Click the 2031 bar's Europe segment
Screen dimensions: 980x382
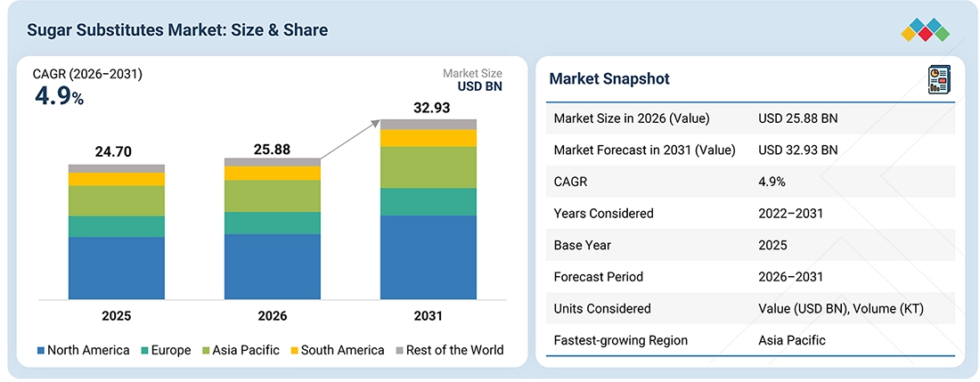coord(429,201)
